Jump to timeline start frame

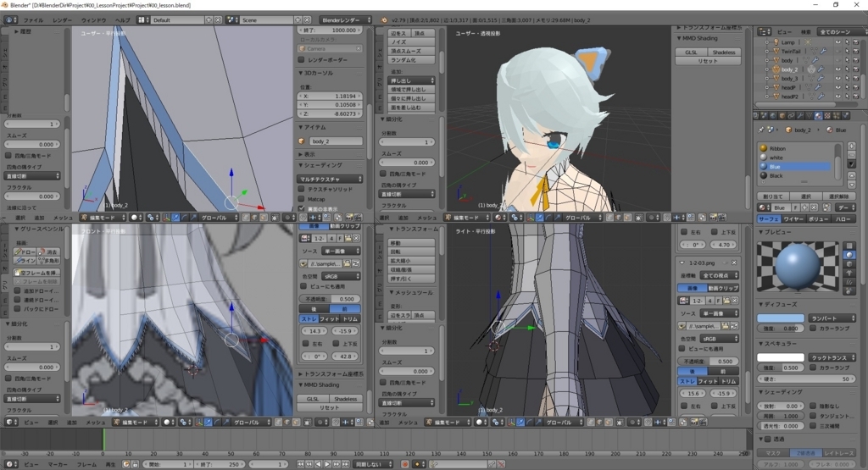(x=301, y=464)
